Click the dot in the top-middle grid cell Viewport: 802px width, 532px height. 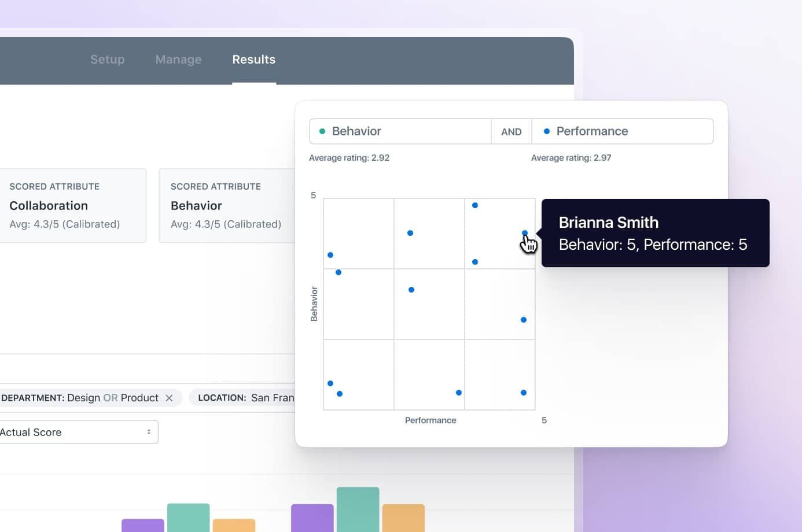(x=410, y=233)
